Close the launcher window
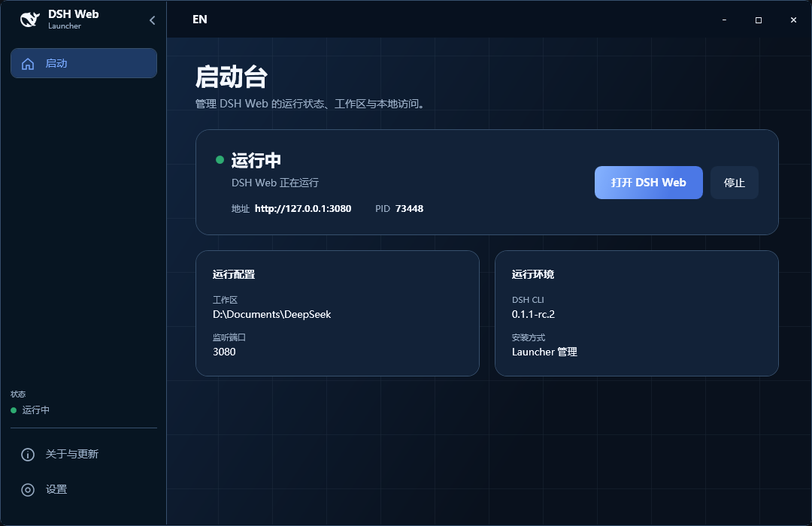The image size is (812, 526). (x=793, y=20)
